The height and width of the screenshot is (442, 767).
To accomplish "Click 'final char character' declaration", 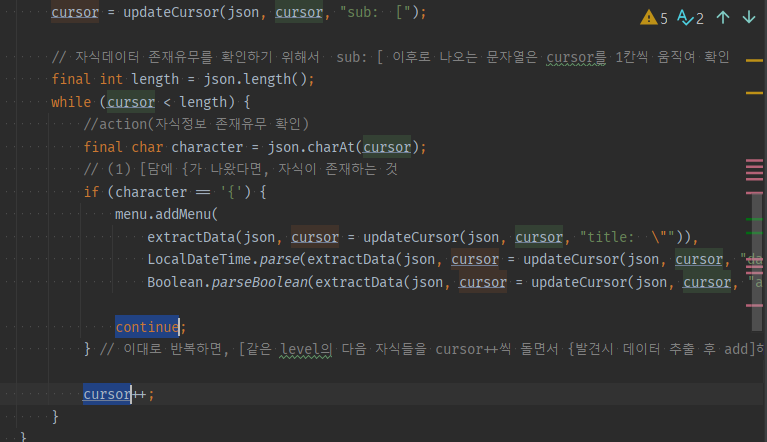I will [163, 147].
